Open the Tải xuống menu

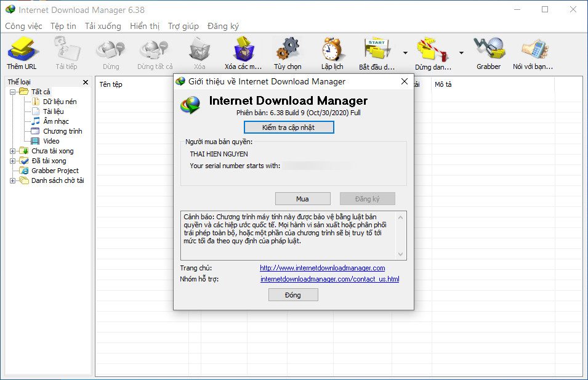pyautogui.click(x=103, y=26)
